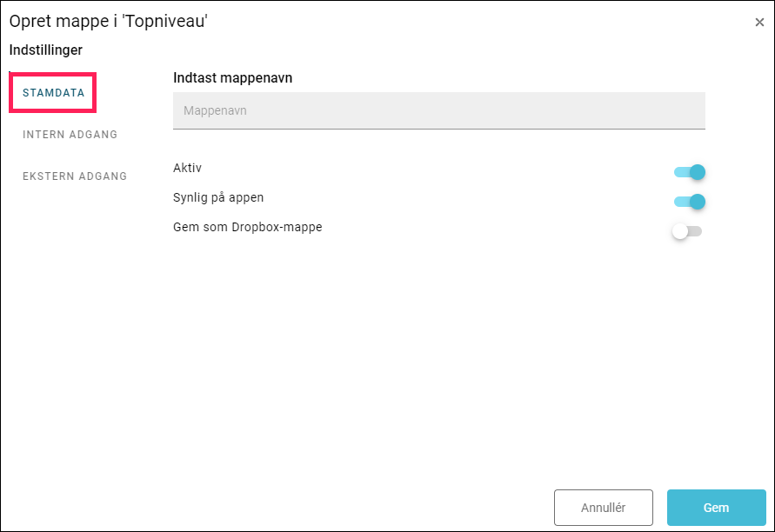
Task: Cancel with the Annullér button
Action: pyautogui.click(x=604, y=508)
